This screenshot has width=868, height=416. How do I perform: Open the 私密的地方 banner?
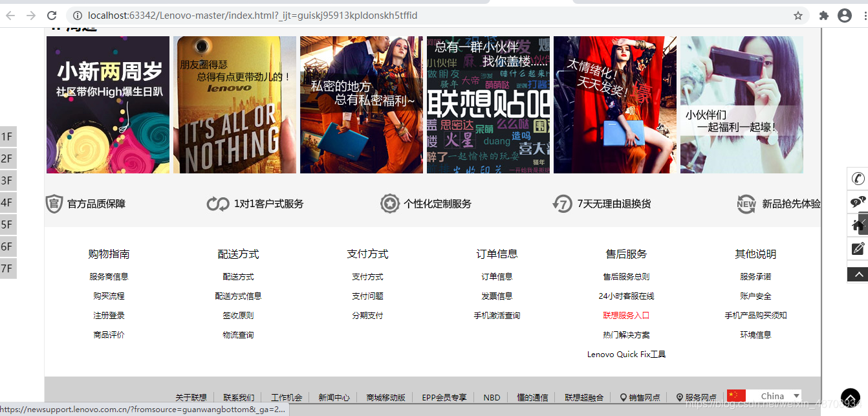coord(362,105)
